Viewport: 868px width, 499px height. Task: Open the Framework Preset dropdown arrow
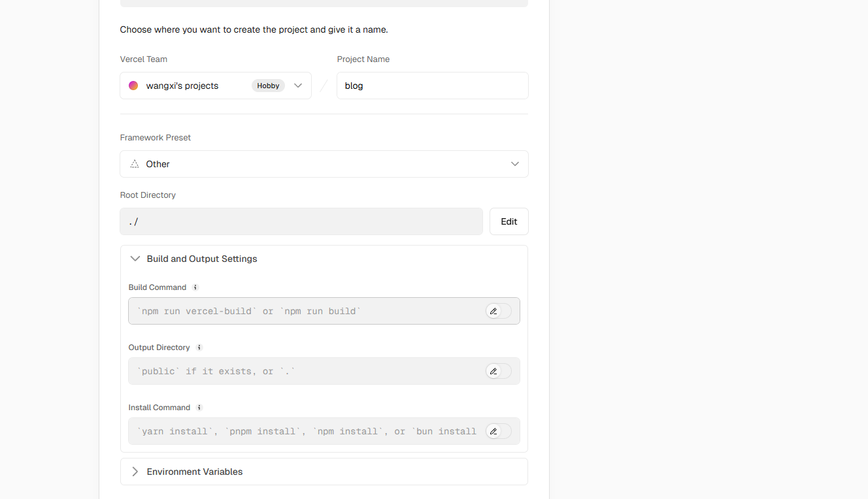pos(515,164)
